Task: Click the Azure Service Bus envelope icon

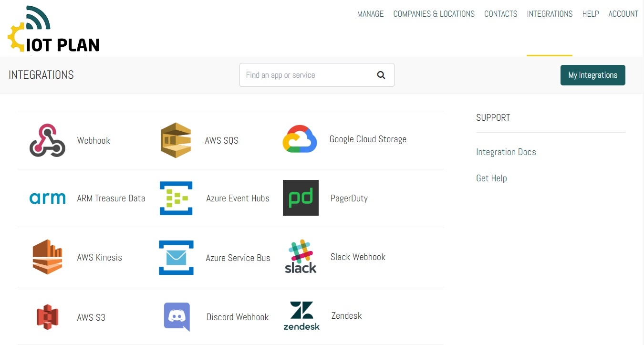Action: coord(176,258)
